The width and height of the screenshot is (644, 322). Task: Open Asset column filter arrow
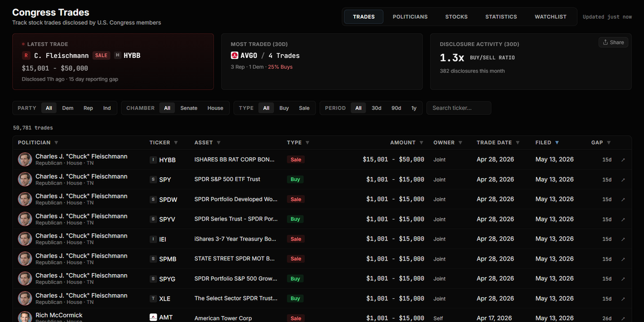click(218, 143)
